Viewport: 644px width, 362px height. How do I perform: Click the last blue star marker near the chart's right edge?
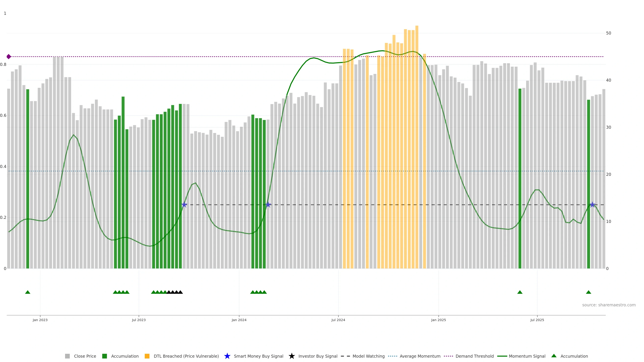pyautogui.click(x=592, y=205)
